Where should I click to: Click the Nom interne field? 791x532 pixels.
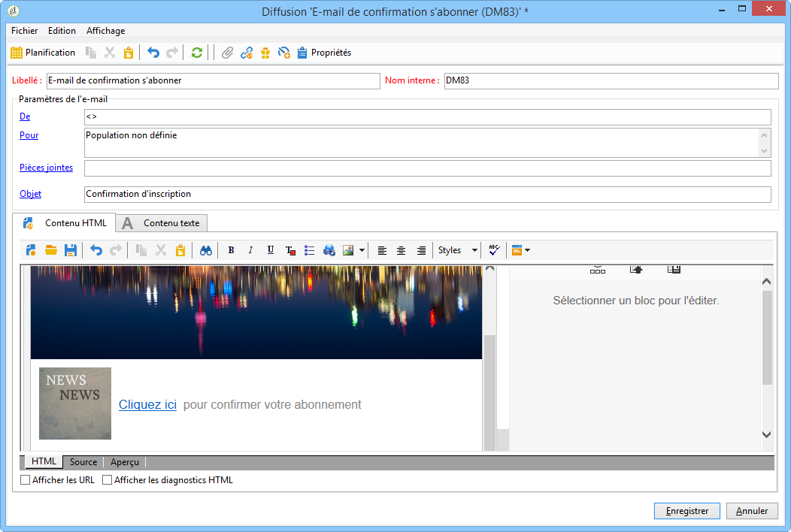tap(611, 80)
